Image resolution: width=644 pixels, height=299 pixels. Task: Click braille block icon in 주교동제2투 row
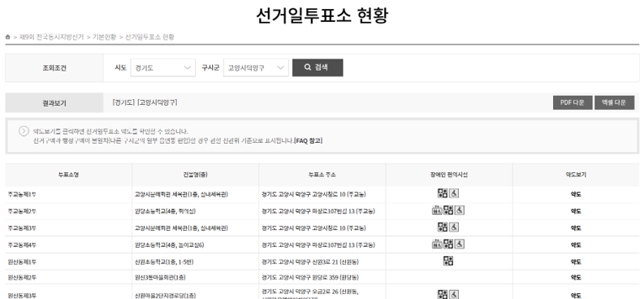448,210
